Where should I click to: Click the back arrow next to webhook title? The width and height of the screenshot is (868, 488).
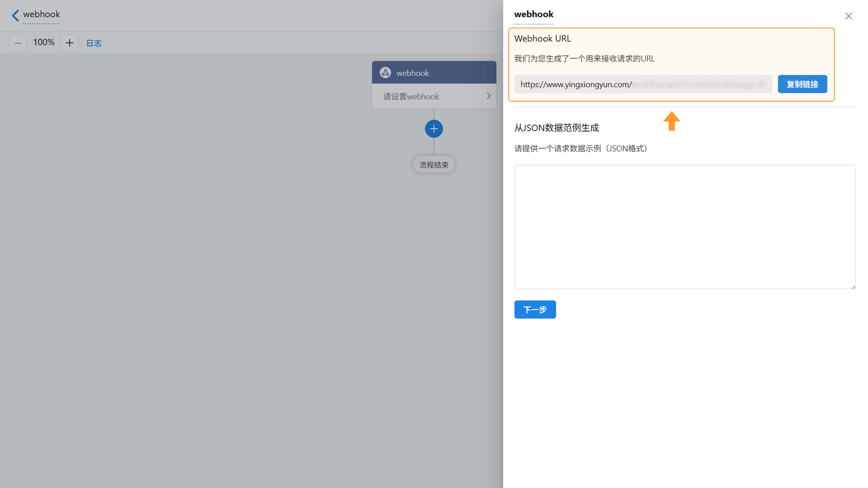(x=15, y=15)
